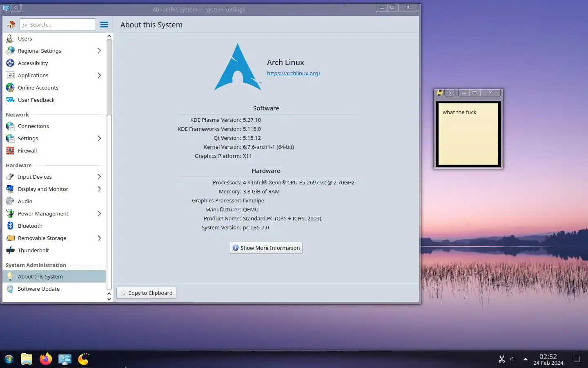Image resolution: width=588 pixels, height=368 pixels.
Task: Click the volume icon in system tray
Action: coord(512,359)
